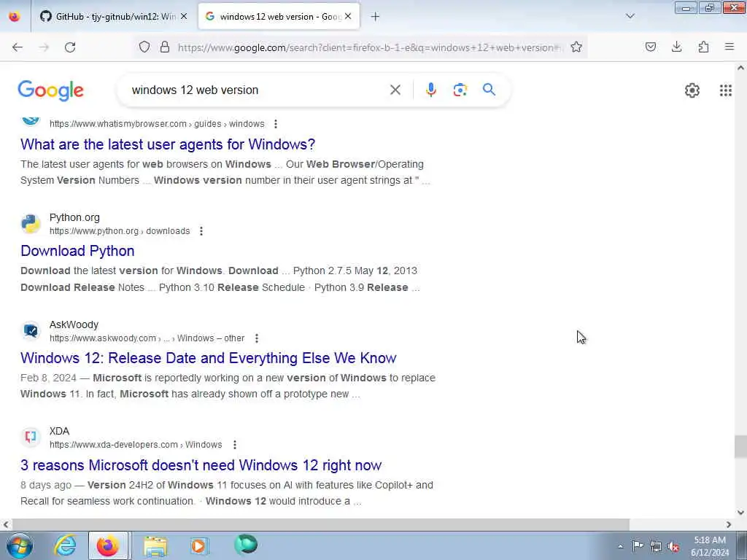Search by image with Google Lens icon
The image size is (747, 560).
coord(460,90)
